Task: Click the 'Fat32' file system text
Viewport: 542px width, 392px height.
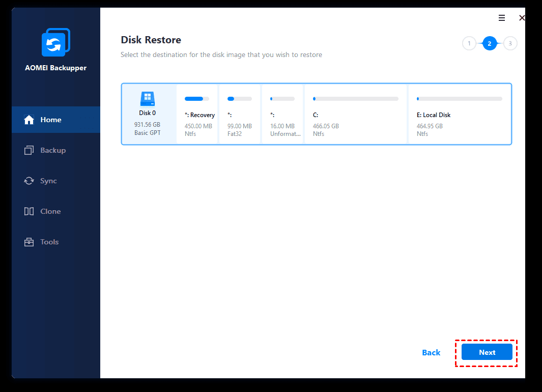Action: coord(235,134)
